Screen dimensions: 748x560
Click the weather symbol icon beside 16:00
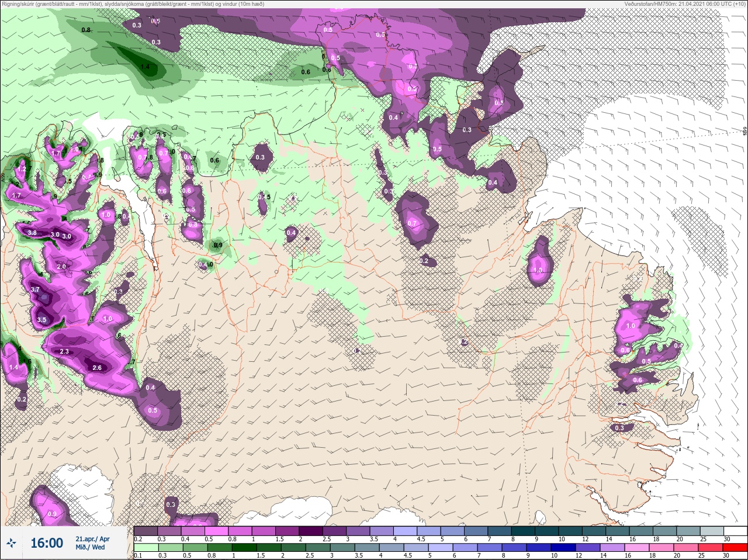tap(11, 543)
